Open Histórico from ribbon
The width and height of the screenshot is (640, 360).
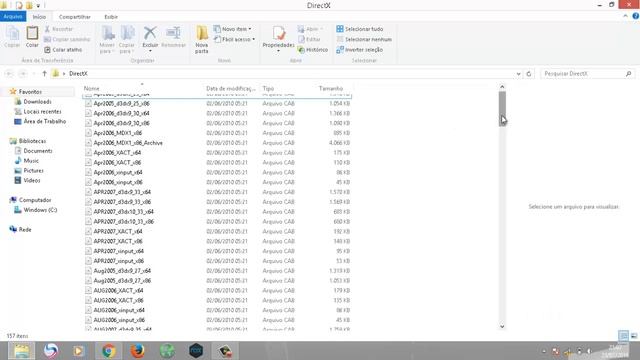click(313, 49)
